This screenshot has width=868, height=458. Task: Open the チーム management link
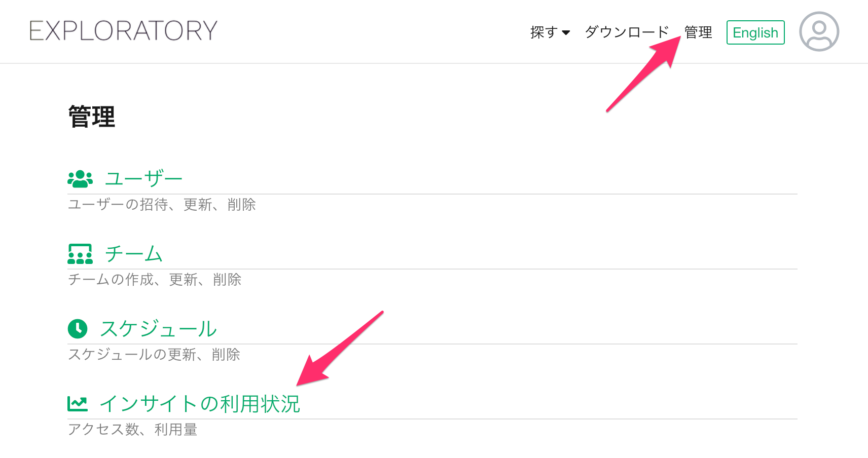[133, 254]
